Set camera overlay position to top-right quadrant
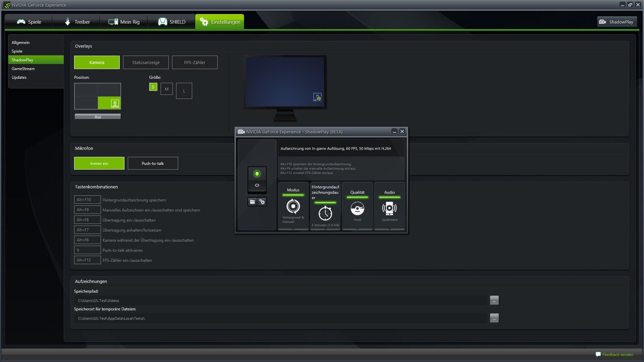The height and width of the screenshot is (362, 644). pyautogui.click(x=109, y=90)
